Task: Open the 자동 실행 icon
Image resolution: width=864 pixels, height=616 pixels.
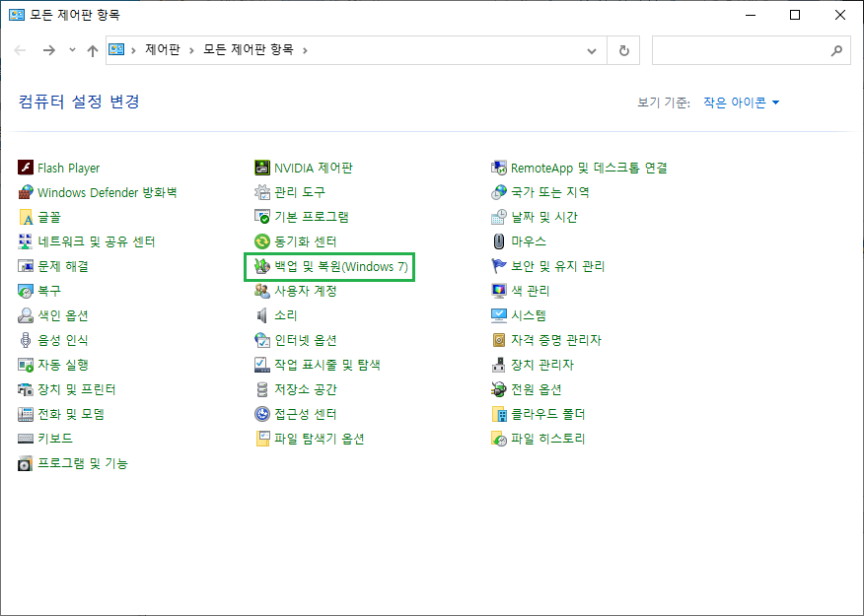Action: [x=26, y=365]
